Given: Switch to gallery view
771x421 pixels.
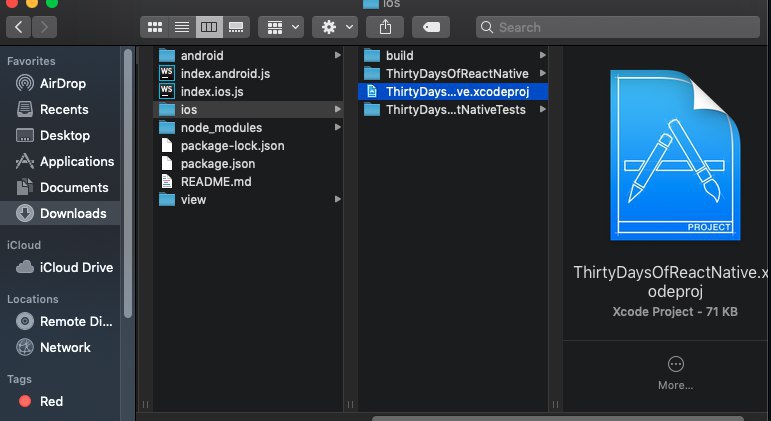Looking at the screenshot, I should [x=236, y=27].
